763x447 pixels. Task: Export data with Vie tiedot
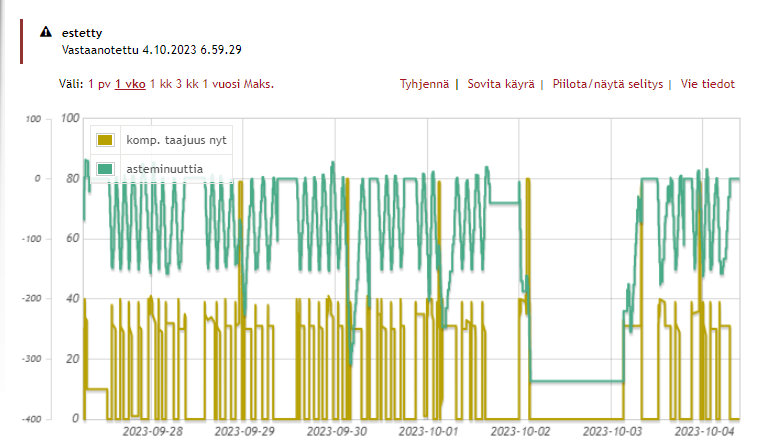pyautogui.click(x=708, y=84)
